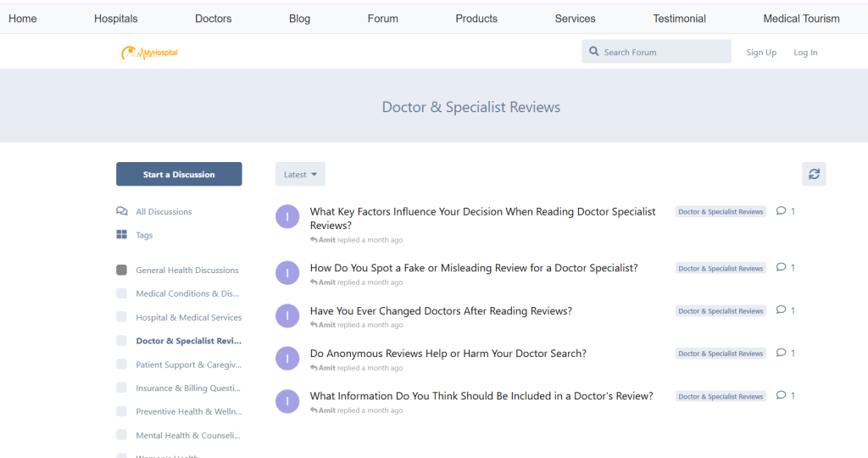868x458 pixels.
Task: Open 'Have You Ever Changed Doctors' discussion
Action: (441, 310)
